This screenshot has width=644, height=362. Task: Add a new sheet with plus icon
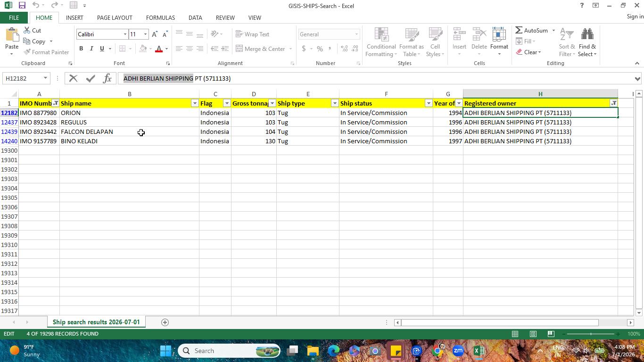click(x=165, y=322)
